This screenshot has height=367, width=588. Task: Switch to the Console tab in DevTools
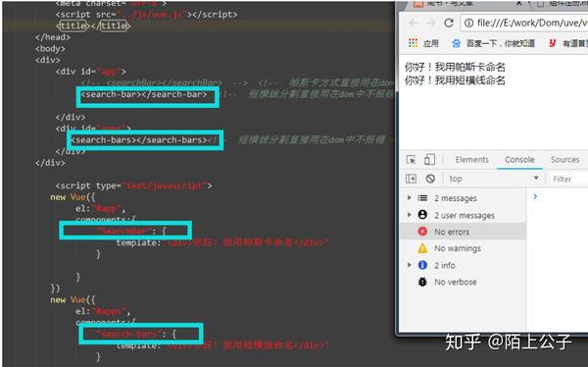[519, 160]
